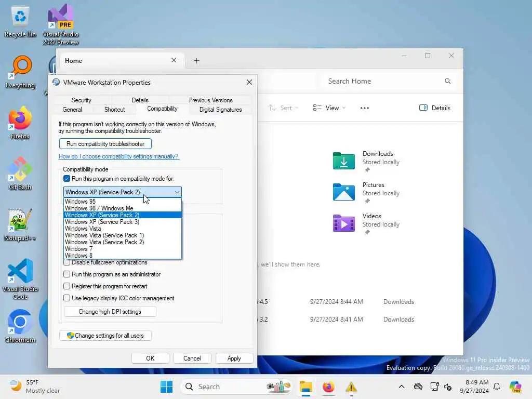Click the display tray icon
Image resolution: width=532 pixels, height=399 pixels.
tap(434, 387)
